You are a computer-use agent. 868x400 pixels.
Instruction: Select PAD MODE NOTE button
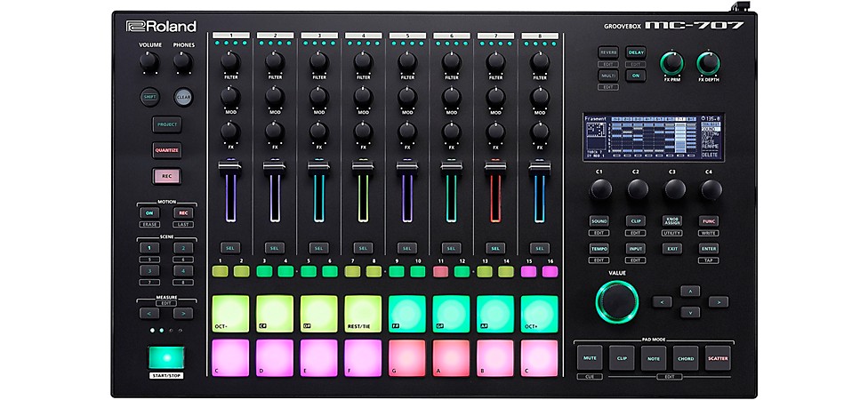pyautogui.click(x=654, y=358)
